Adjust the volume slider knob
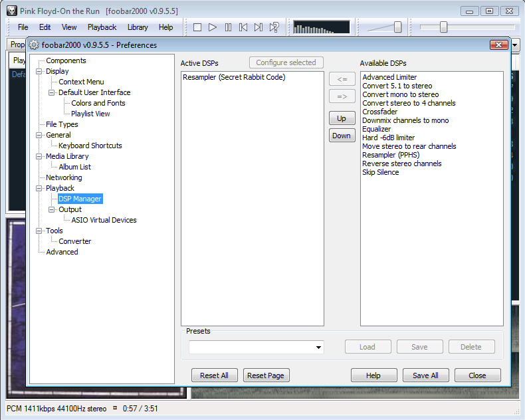Screen dimensions: 525x420 [x=397, y=27]
